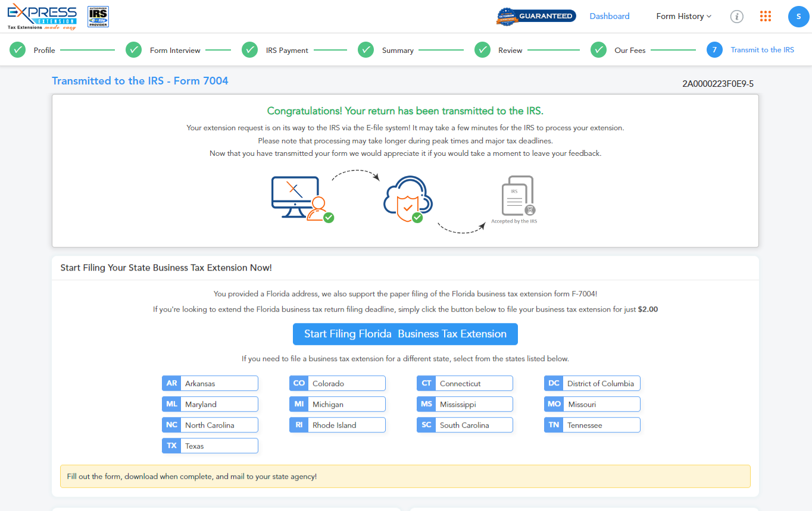812x511 pixels.
Task: Select Connecticut state extension
Action: pyautogui.click(x=465, y=384)
